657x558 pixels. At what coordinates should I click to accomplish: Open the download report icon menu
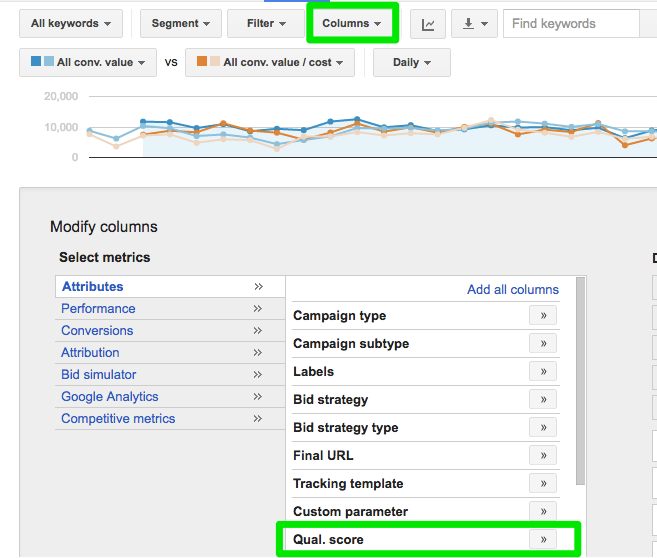coord(473,24)
